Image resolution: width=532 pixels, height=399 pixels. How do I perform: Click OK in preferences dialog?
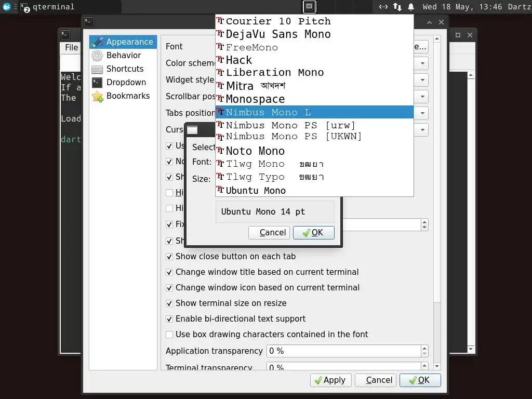(420, 380)
